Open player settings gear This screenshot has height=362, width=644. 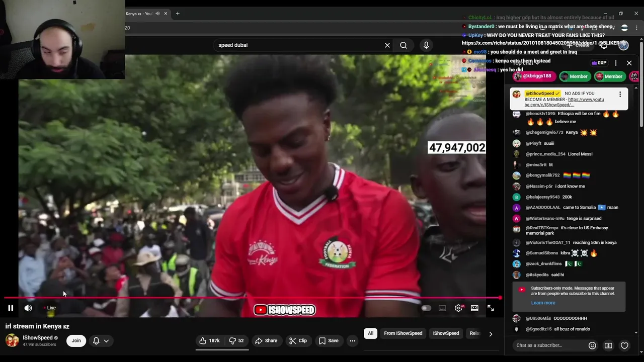(458, 308)
